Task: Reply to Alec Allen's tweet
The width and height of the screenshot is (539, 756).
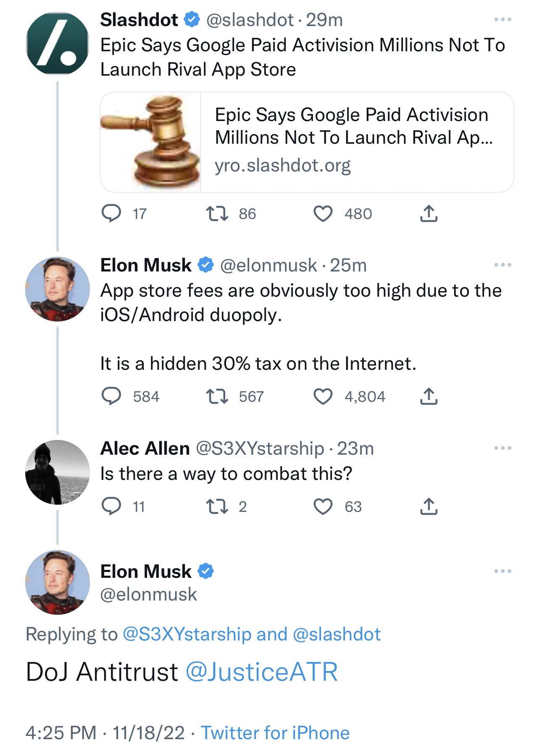Action: [111, 506]
